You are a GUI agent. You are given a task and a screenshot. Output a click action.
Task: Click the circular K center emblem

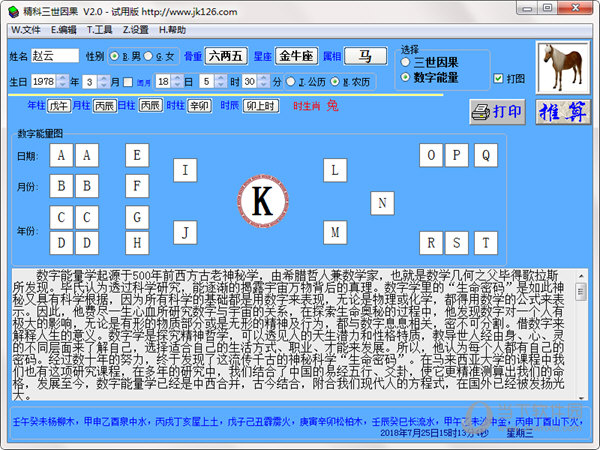click(x=262, y=201)
